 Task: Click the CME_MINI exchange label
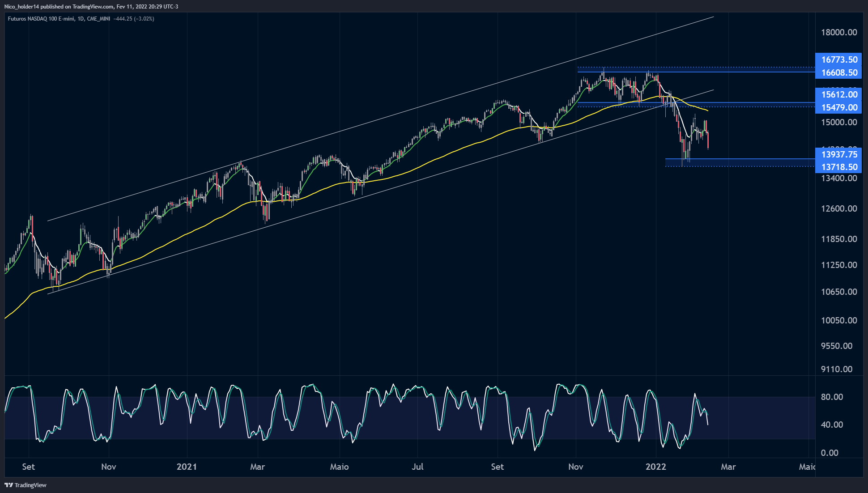[98, 19]
